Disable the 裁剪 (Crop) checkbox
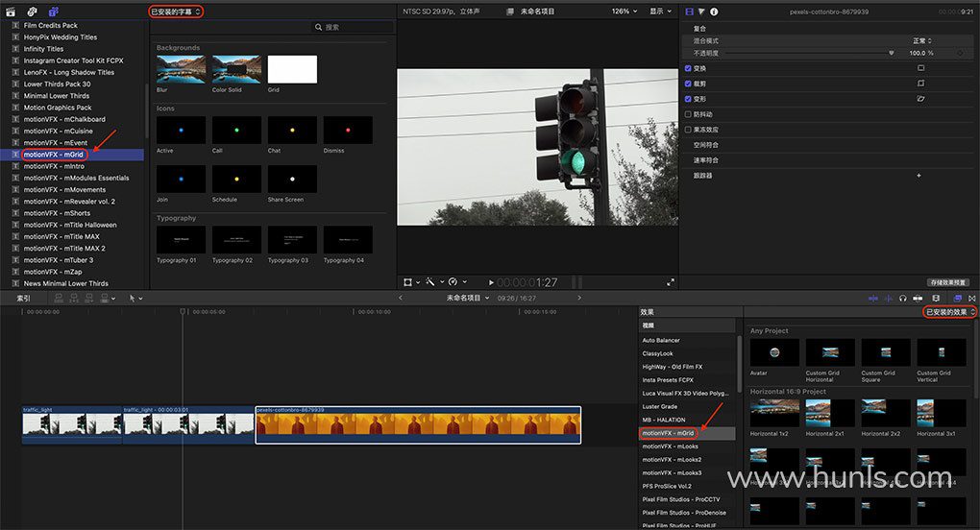 tap(688, 84)
